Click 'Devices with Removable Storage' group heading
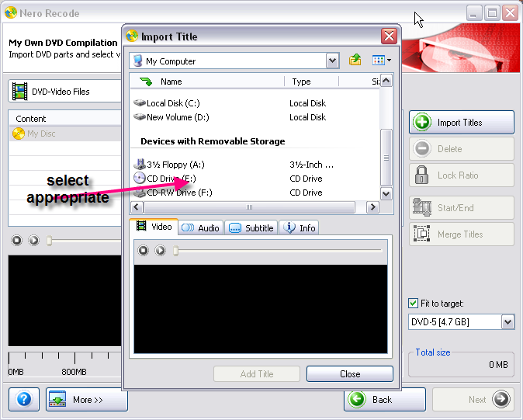The image size is (523, 420). [x=213, y=141]
